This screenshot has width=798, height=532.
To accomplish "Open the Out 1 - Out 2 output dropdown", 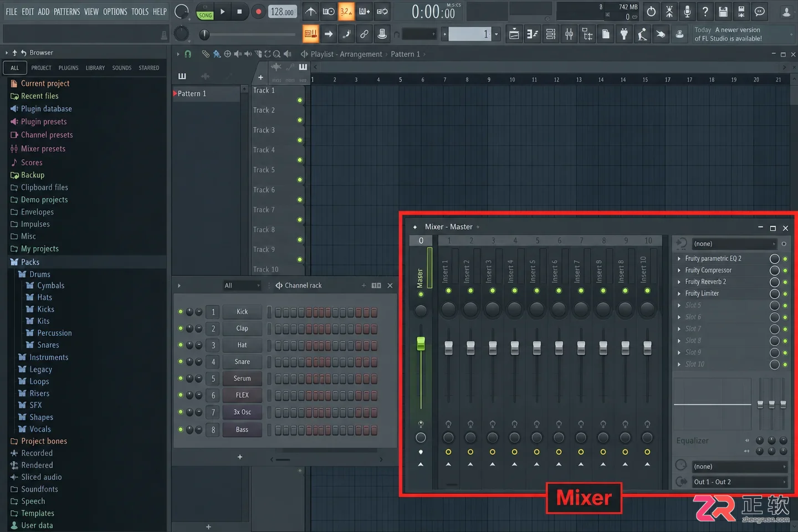I will (x=739, y=482).
